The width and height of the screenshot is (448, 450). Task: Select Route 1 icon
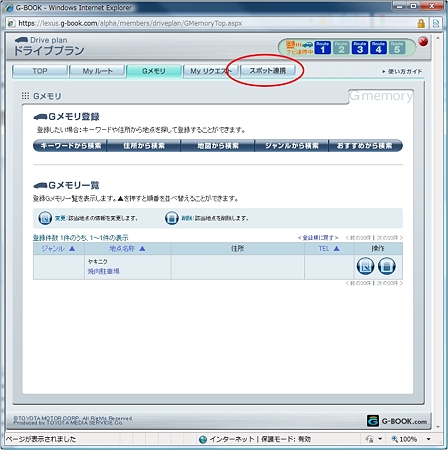pos(322,48)
